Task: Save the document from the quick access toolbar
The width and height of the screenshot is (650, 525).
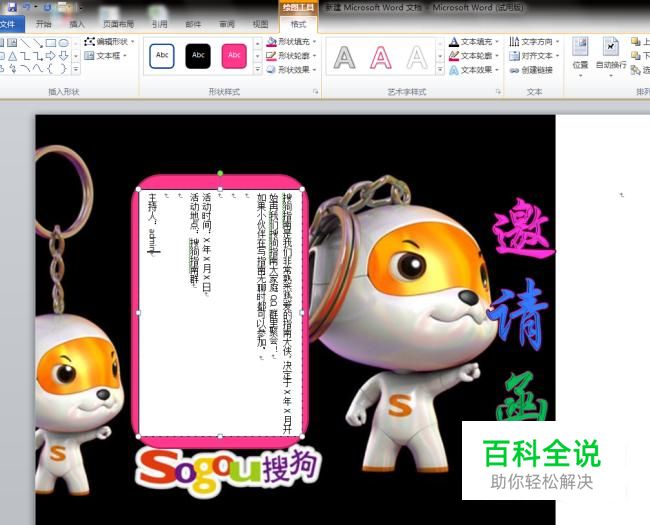Action: point(12,7)
